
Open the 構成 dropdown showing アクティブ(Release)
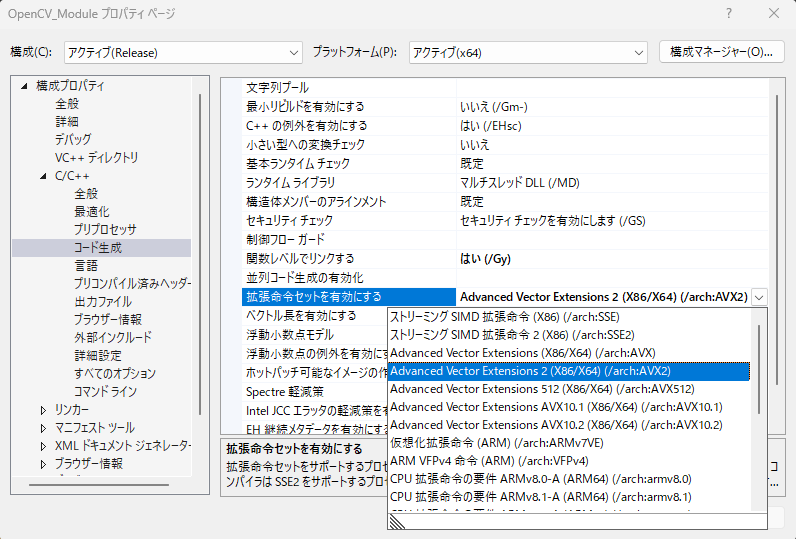click(181, 52)
